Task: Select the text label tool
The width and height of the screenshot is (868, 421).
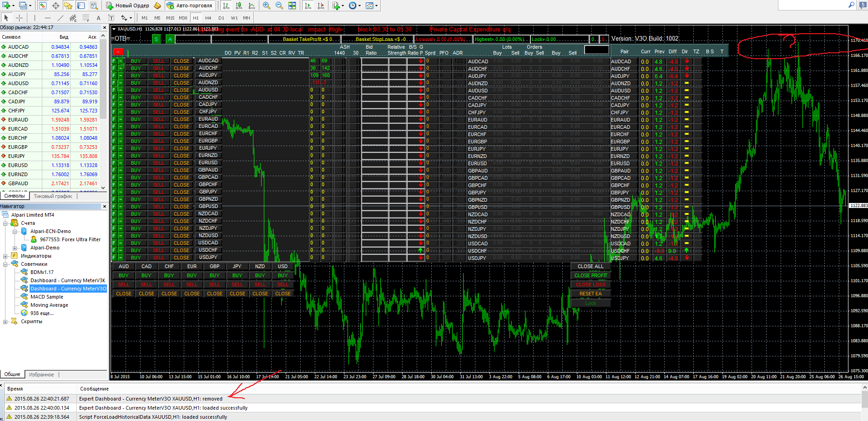Action: pyautogui.click(x=111, y=18)
